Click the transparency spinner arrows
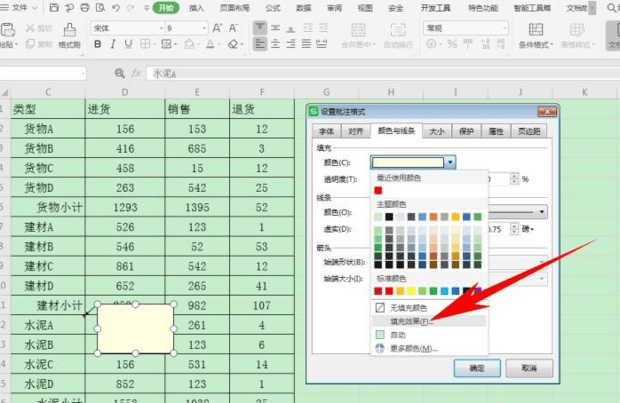 (x=514, y=179)
